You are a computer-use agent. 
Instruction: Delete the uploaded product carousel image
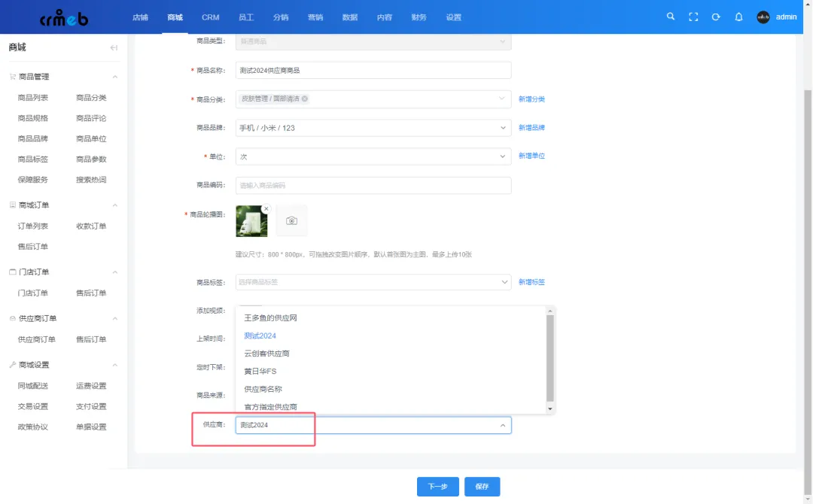coord(266,209)
